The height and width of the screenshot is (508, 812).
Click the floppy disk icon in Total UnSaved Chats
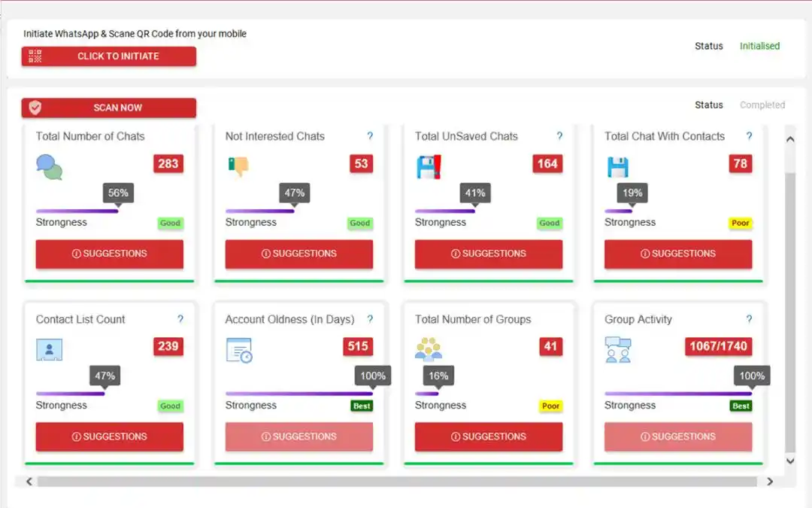coord(429,166)
